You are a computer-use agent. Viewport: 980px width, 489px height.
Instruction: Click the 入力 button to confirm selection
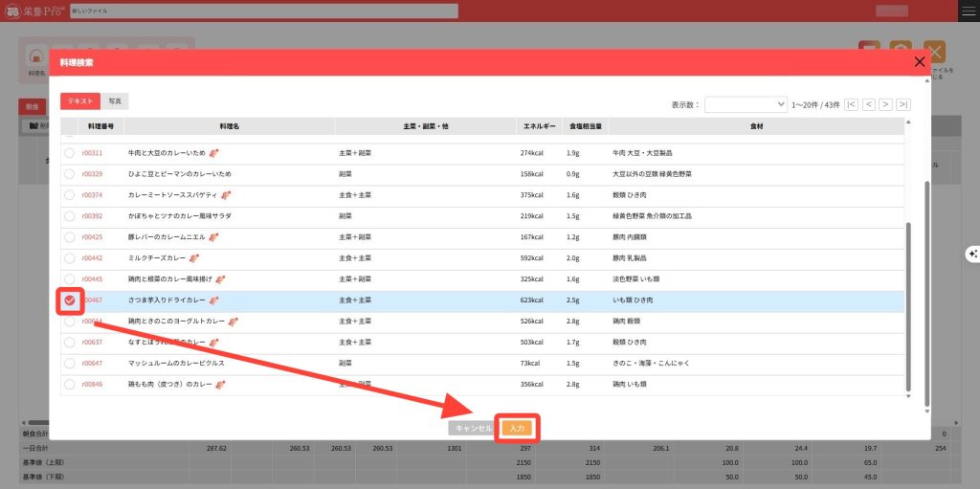(x=517, y=429)
